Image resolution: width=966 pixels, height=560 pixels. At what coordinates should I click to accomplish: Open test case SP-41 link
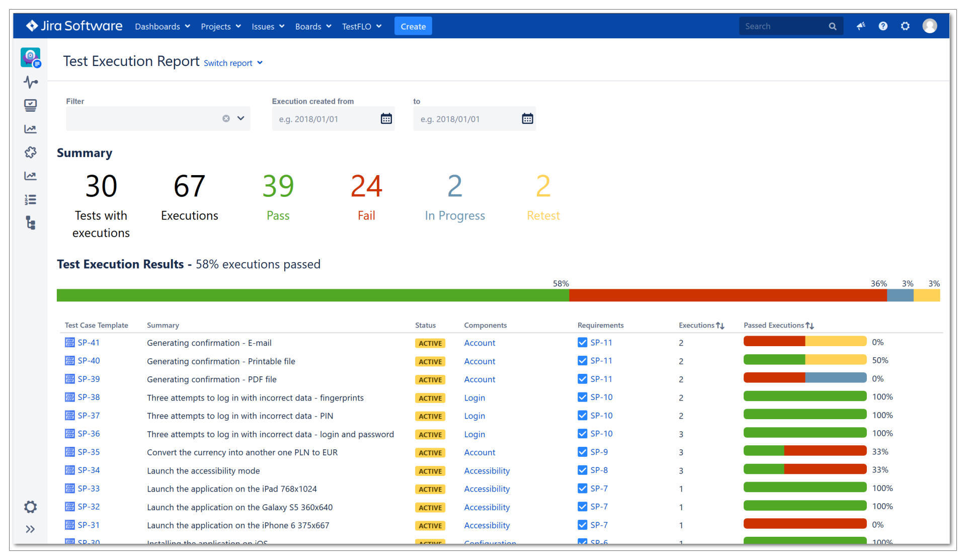click(x=89, y=343)
